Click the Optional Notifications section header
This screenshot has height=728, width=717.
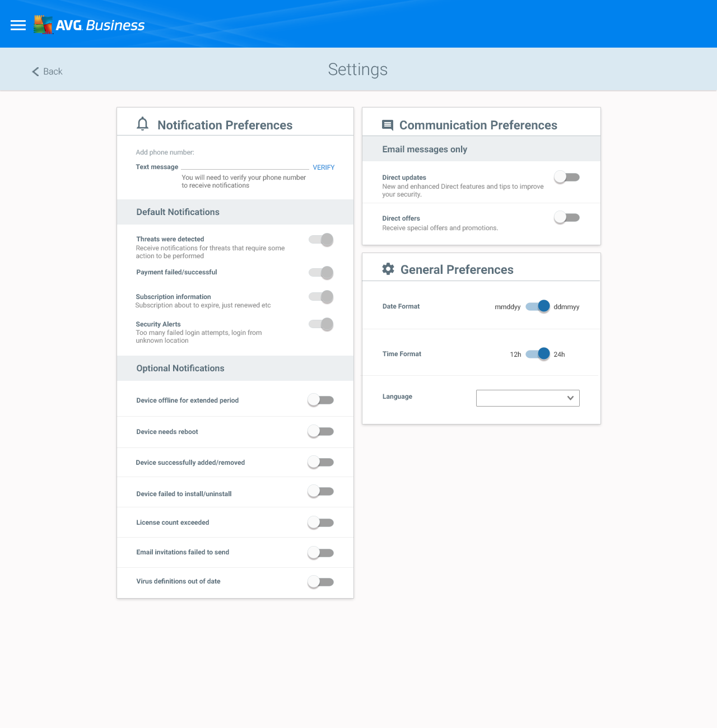(235, 368)
